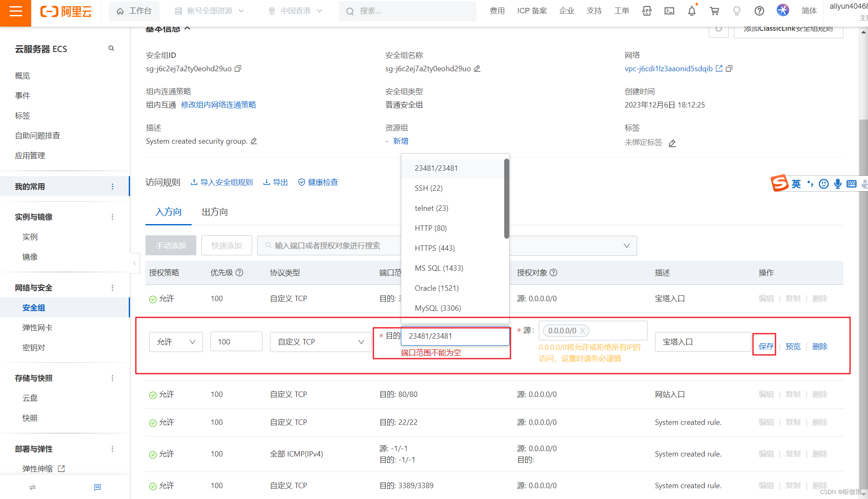Click Sogou voice microphone icon
The height and width of the screenshot is (499, 868).
tap(838, 184)
